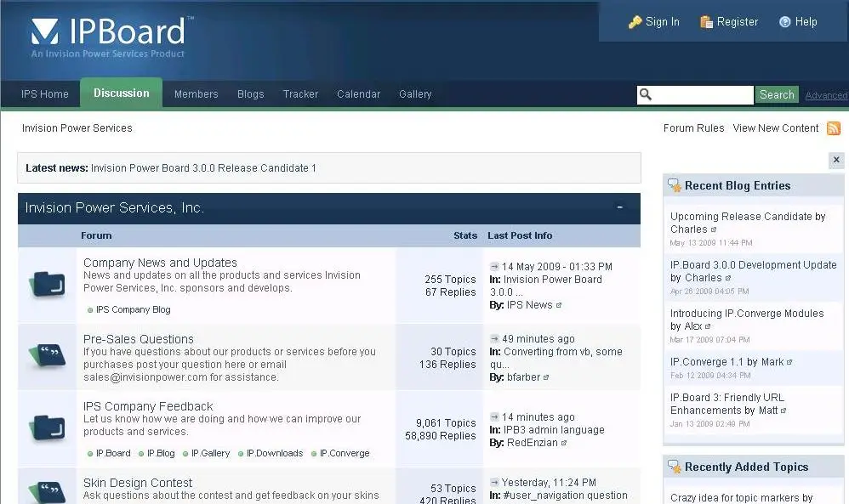Click View New Content
This screenshot has height=504, width=849.
(x=775, y=128)
